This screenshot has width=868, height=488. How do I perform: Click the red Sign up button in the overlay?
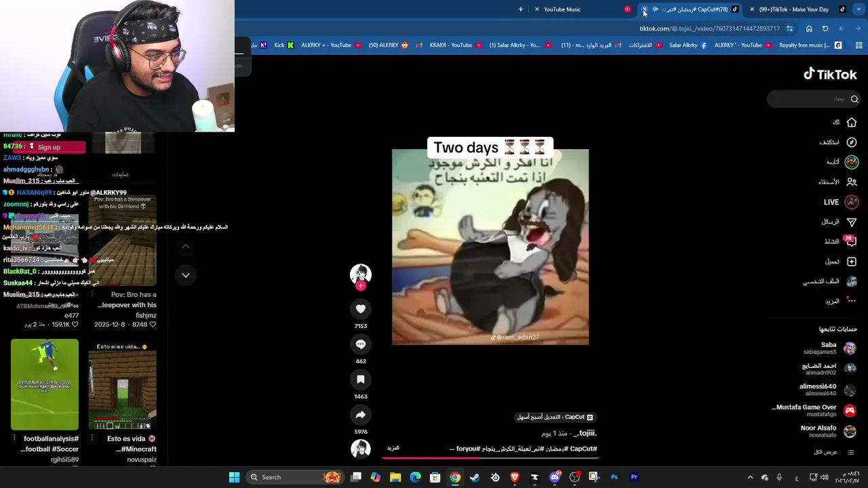click(49, 147)
